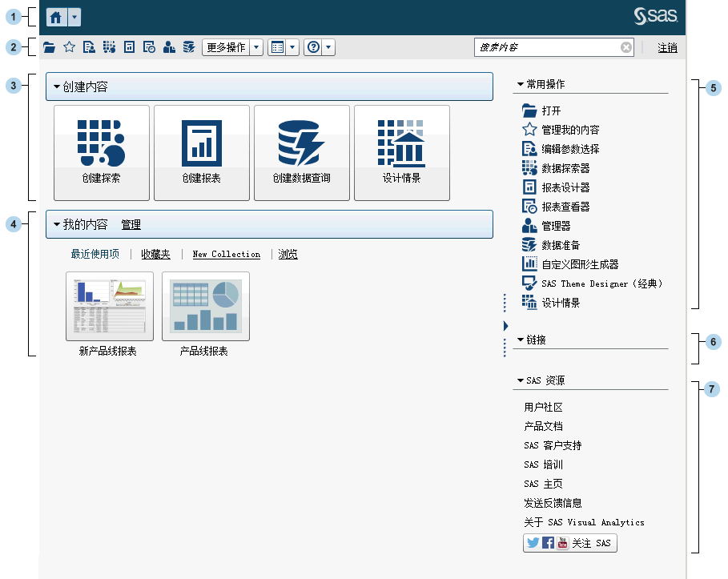Expand the 链接 section
This screenshot has height=579, width=728.
click(521, 340)
